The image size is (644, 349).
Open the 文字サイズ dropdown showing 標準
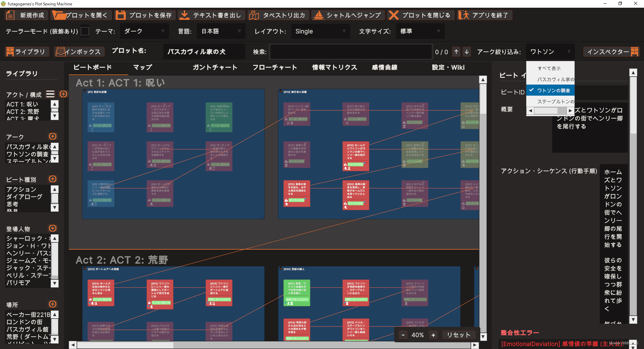[420, 31]
